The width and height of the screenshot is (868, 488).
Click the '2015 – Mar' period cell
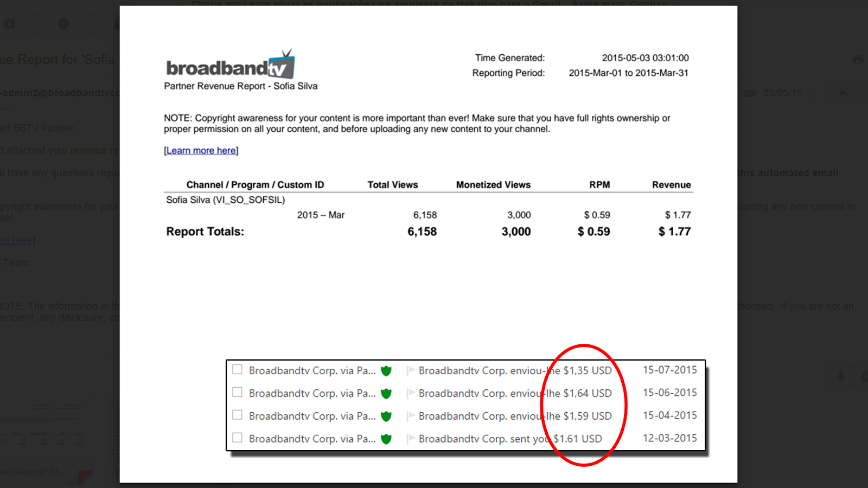321,215
